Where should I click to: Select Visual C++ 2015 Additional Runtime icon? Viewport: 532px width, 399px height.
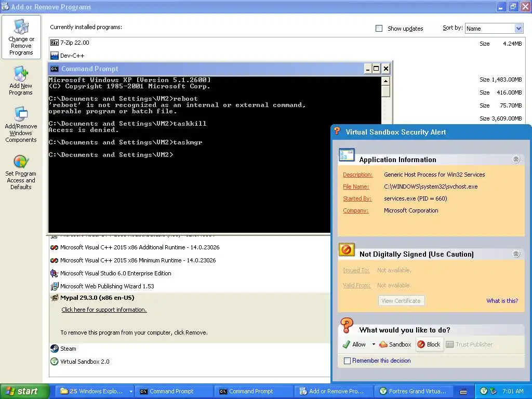click(54, 248)
